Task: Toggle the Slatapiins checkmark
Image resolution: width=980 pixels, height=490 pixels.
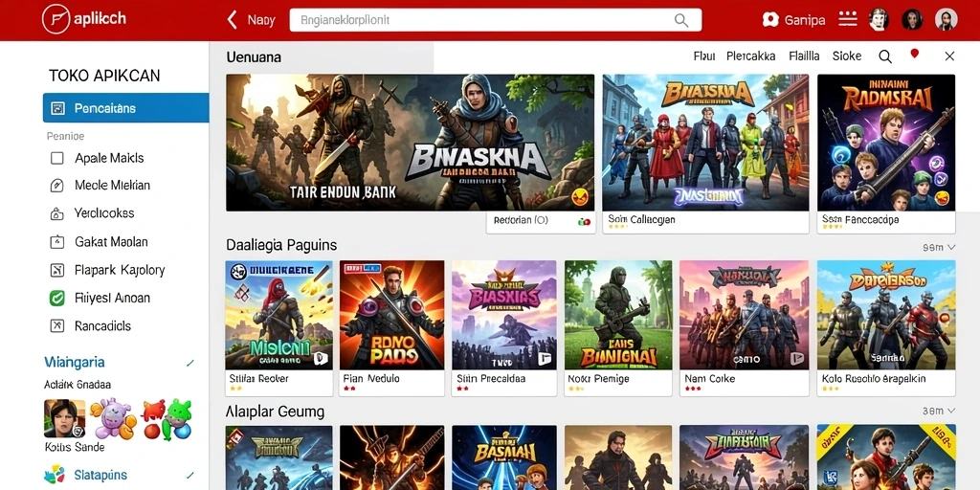Action: 190,475
